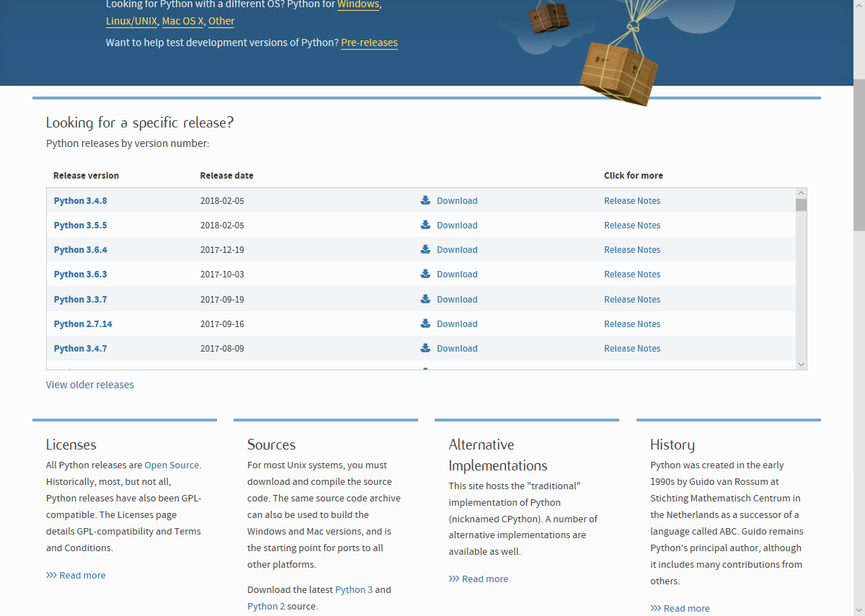The image size is (865, 616).
Task: Open the Python 3.3.7 release page
Action: [x=81, y=300]
